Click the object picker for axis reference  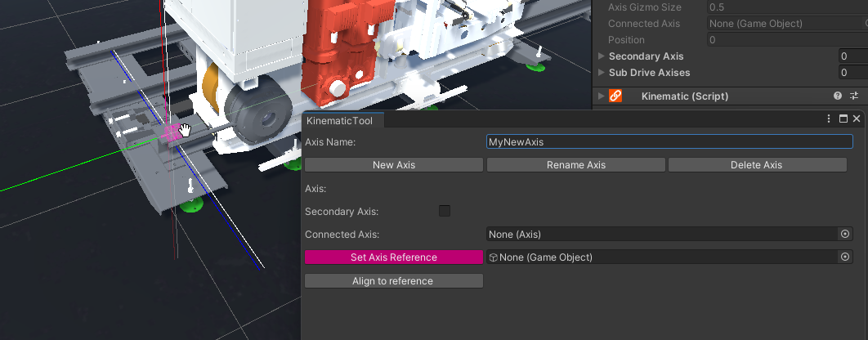[845, 257]
